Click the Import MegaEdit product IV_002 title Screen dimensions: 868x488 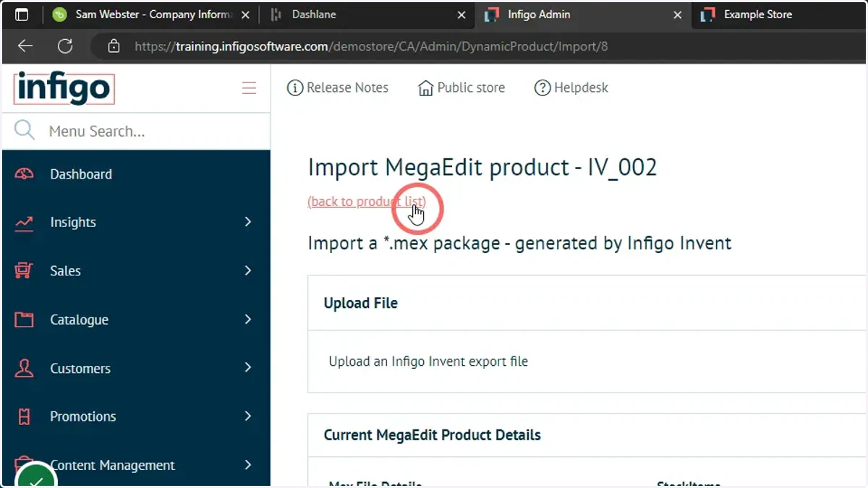(x=482, y=168)
